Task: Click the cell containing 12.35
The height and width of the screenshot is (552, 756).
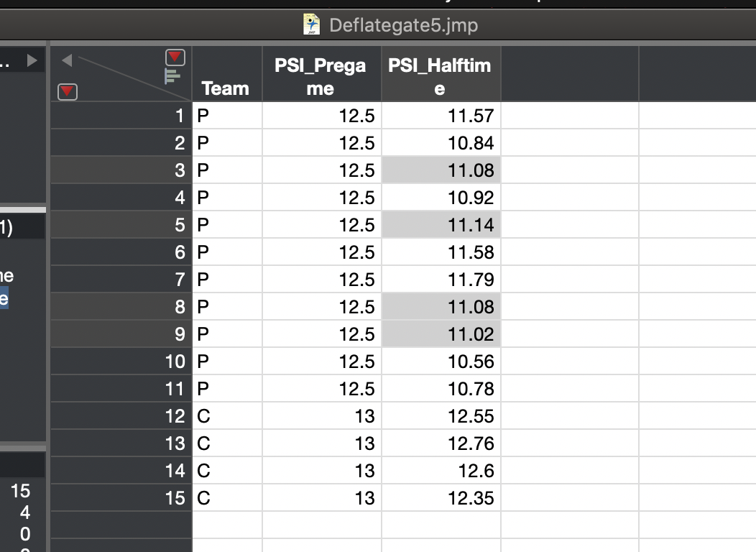Action: 441,497
